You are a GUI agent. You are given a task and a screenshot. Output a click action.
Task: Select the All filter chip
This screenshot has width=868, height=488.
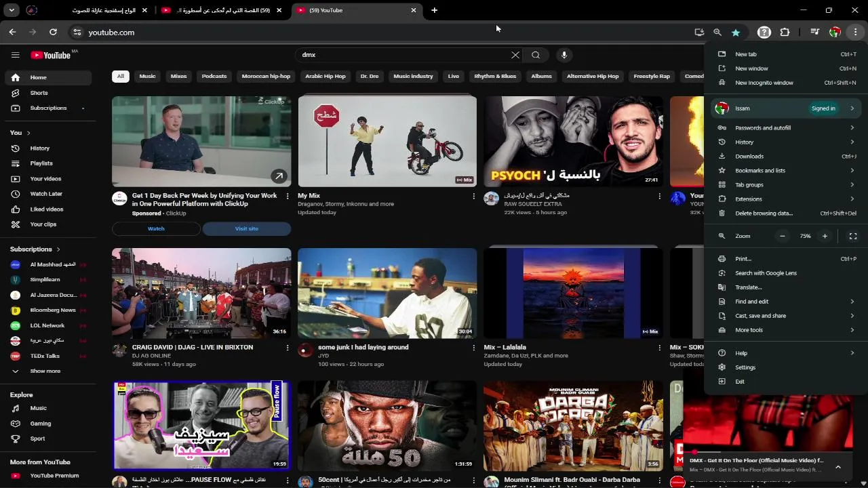tap(121, 77)
